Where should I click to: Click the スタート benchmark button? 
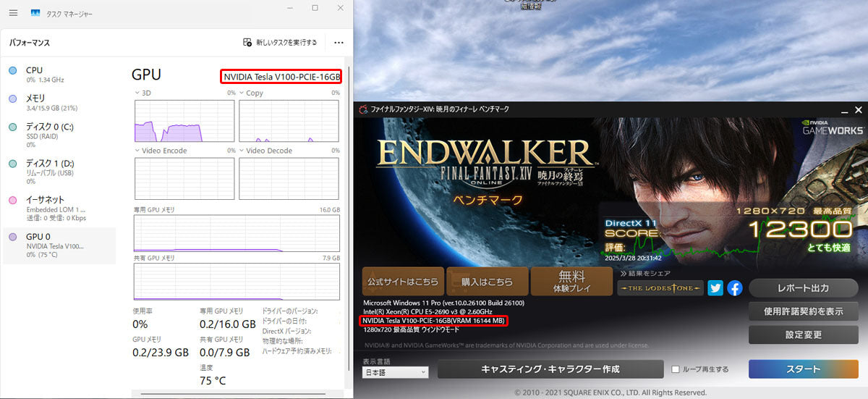[803, 369]
